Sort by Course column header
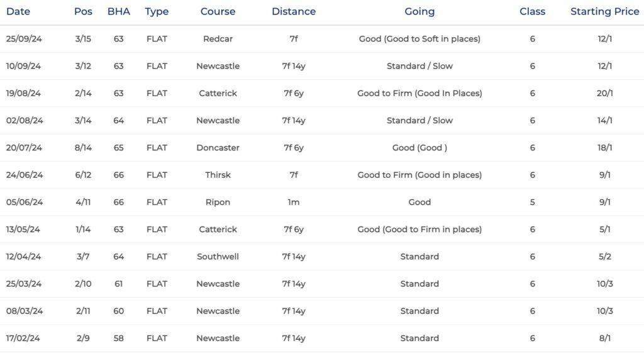Image resolution: width=644 pixels, height=353 pixels. pyautogui.click(x=218, y=11)
